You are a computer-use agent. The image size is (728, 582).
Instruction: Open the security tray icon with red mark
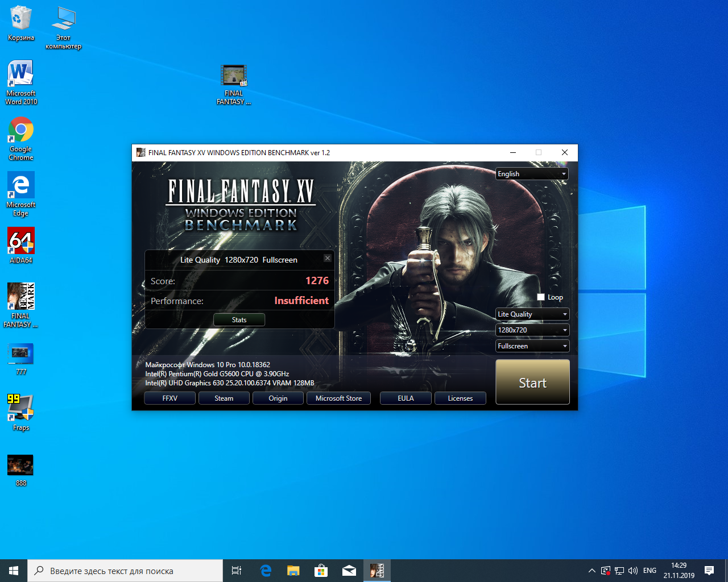tap(606, 571)
